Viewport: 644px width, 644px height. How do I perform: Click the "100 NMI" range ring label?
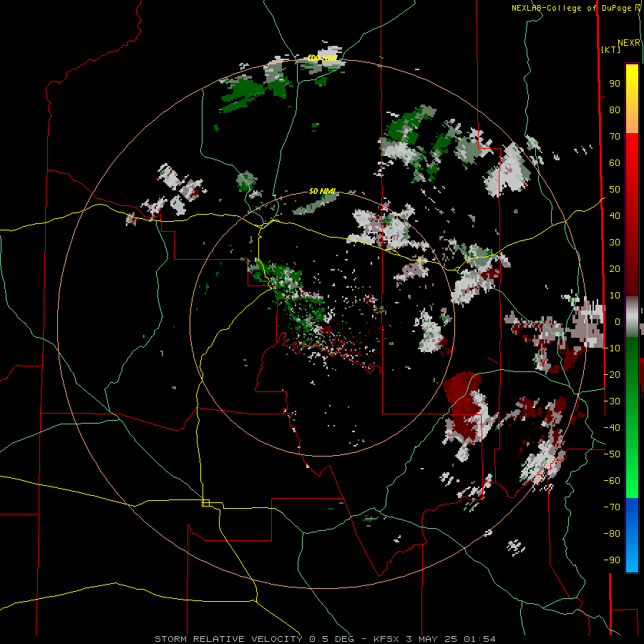pyautogui.click(x=323, y=59)
